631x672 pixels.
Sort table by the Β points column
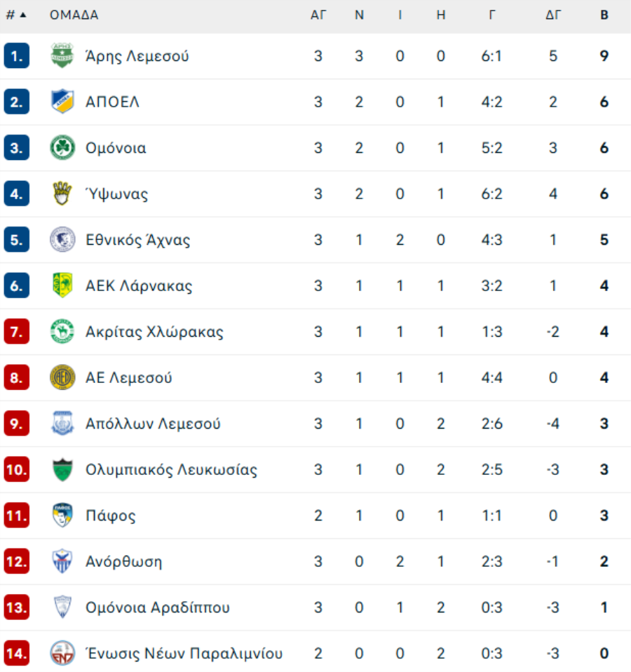(x=604, y=15)
